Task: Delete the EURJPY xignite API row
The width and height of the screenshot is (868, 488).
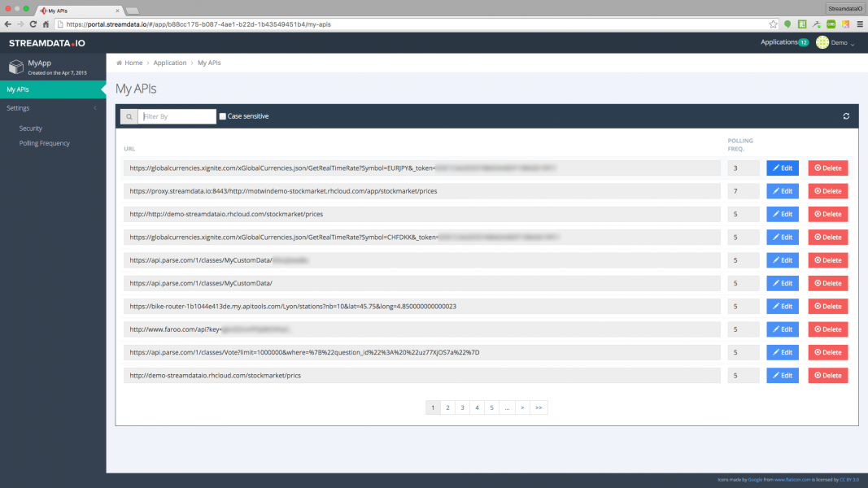Action: coord(828,168)
